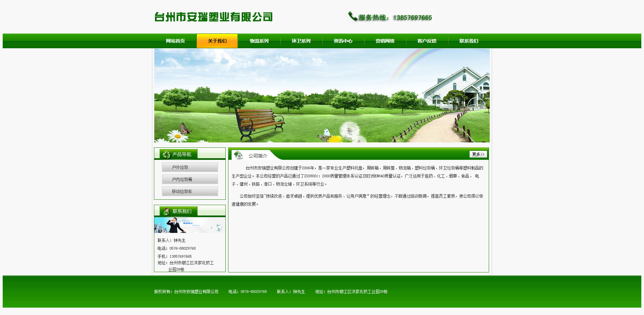Open the 网站首页 navigation tab
644x315 pixels.
coord(175,41)
